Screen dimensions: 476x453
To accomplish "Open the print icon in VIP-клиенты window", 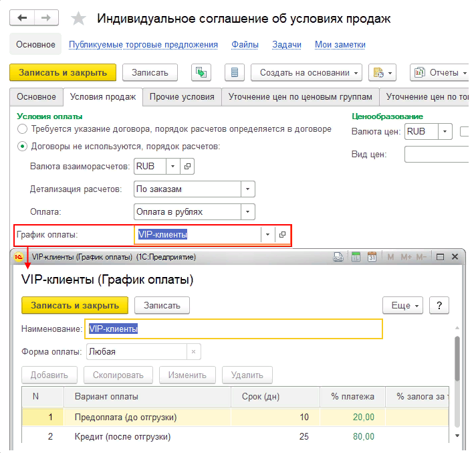I will (x=339, y=257).
